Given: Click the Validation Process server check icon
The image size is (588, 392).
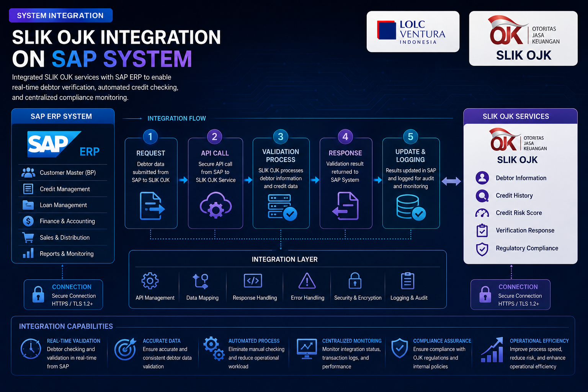Looking at the screenshot, I should tap(282, 207).
